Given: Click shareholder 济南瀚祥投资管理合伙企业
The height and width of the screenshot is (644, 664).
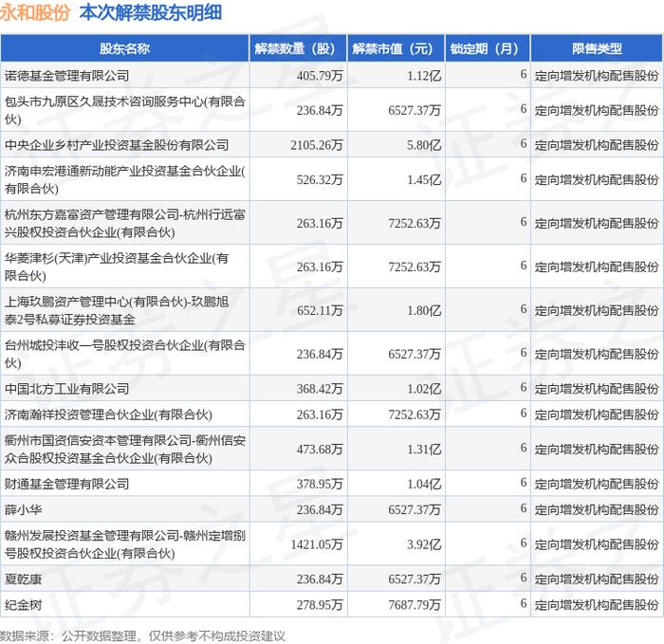Looking at the screenshot, I should click(108, 414).
